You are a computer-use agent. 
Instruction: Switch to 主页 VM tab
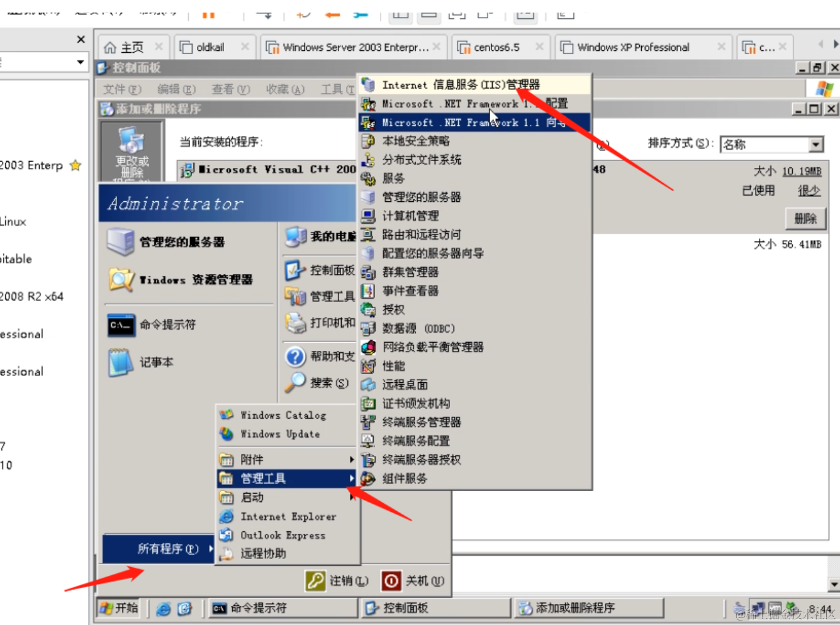point(133,47)
